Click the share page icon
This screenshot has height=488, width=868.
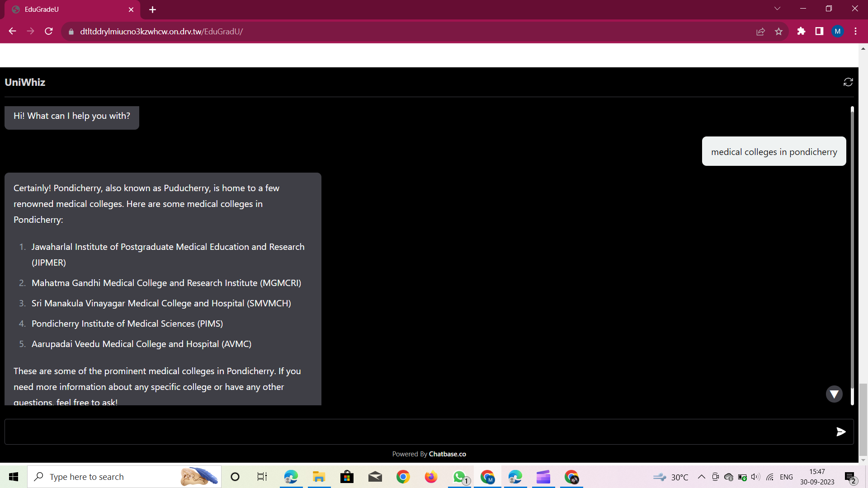tap(760, 32)
